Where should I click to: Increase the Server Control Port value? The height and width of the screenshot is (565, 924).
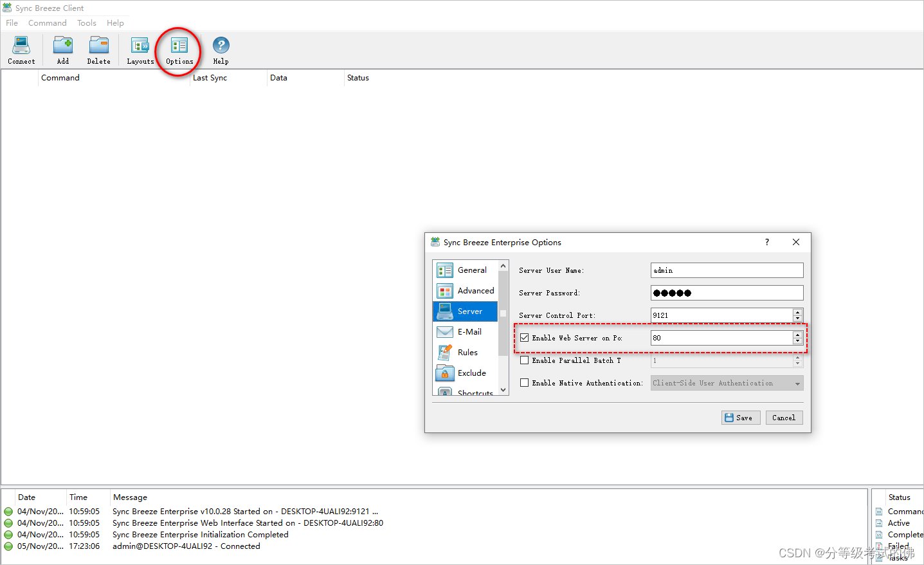pyautogui.click(x=797, y=312)
